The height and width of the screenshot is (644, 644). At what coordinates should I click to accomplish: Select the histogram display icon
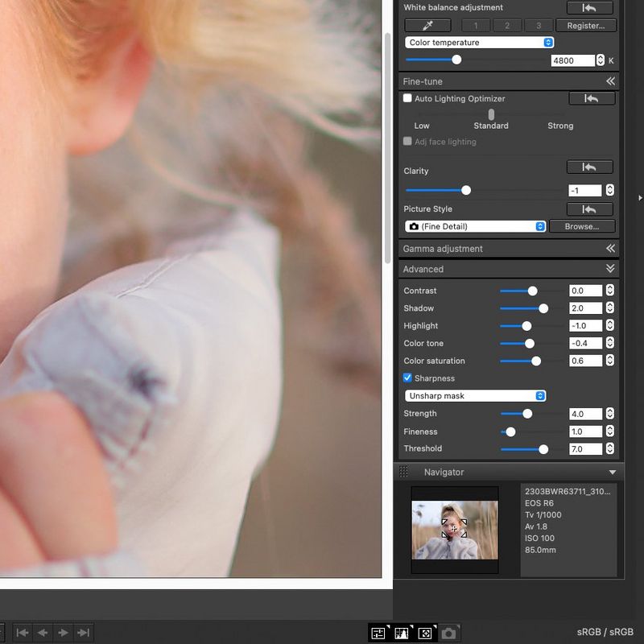(x=401, y=633)
